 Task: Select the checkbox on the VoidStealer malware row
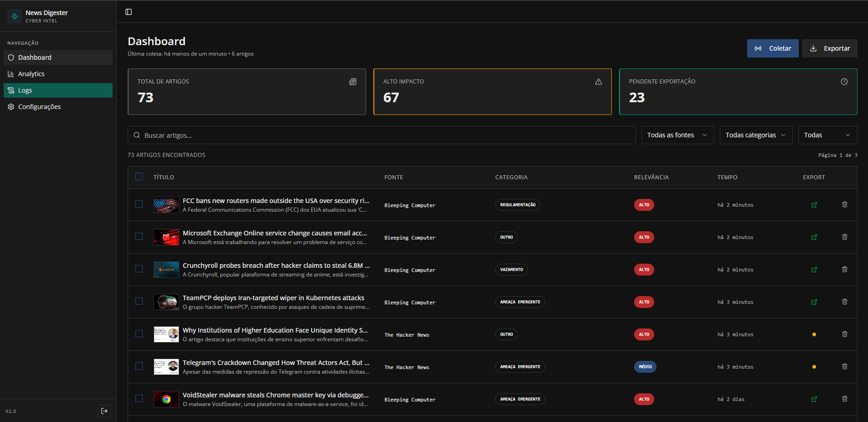pos(139,399)
